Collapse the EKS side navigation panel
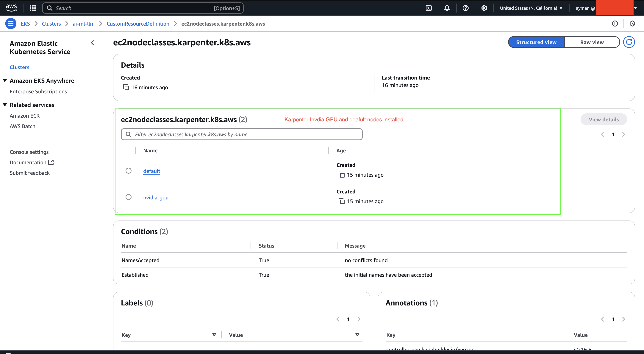This screenshot has width=644, height=354. point(93,43)
